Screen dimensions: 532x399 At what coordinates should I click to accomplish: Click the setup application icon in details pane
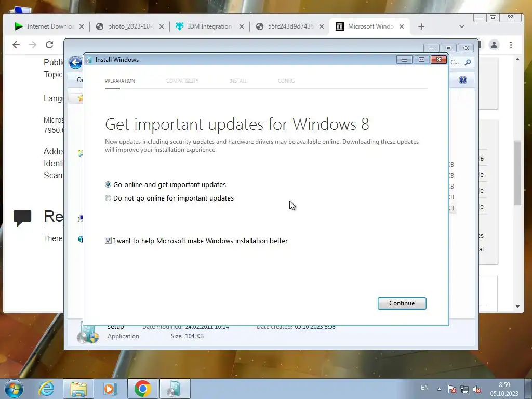(x=88, y=334)
